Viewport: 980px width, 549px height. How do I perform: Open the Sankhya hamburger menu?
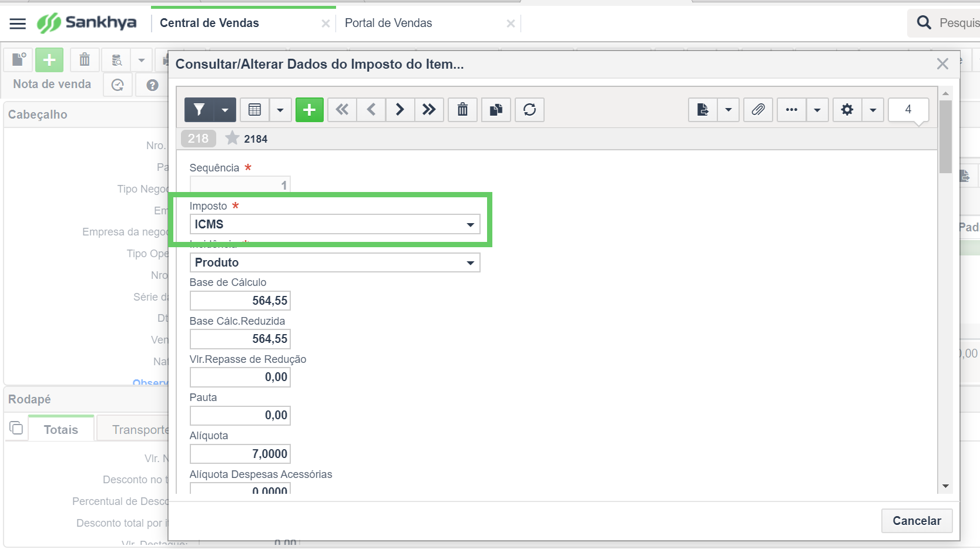point(18,23)
